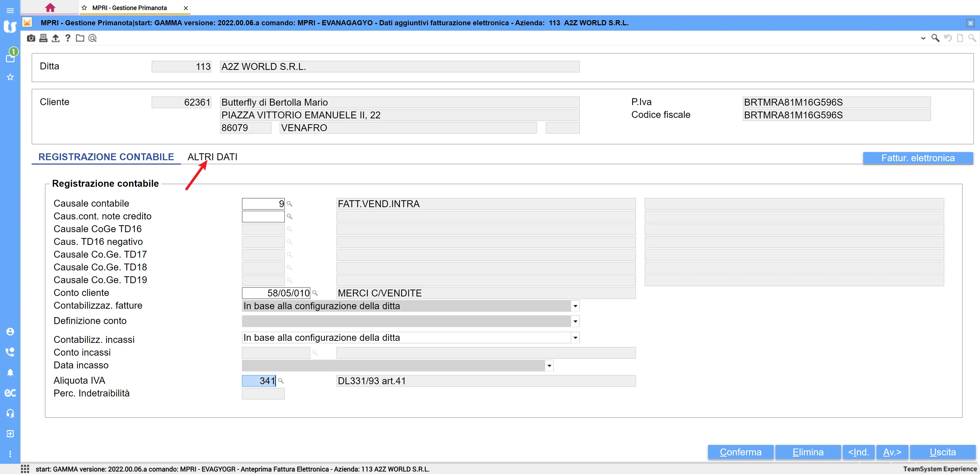Screen dimensions: 980x474
Task: Switch to the ALTRI DATI tab
Action: pyautogui.click(x=212, y=157)
